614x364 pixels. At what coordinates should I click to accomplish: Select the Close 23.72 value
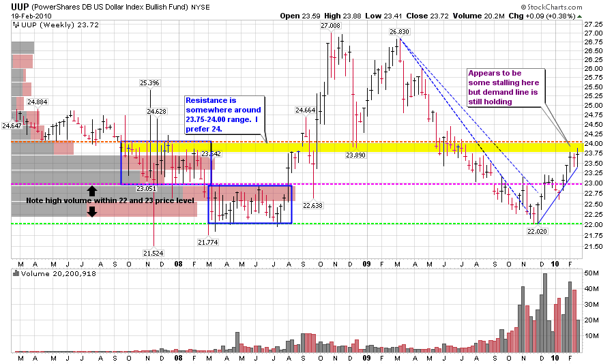pos(427,16)
